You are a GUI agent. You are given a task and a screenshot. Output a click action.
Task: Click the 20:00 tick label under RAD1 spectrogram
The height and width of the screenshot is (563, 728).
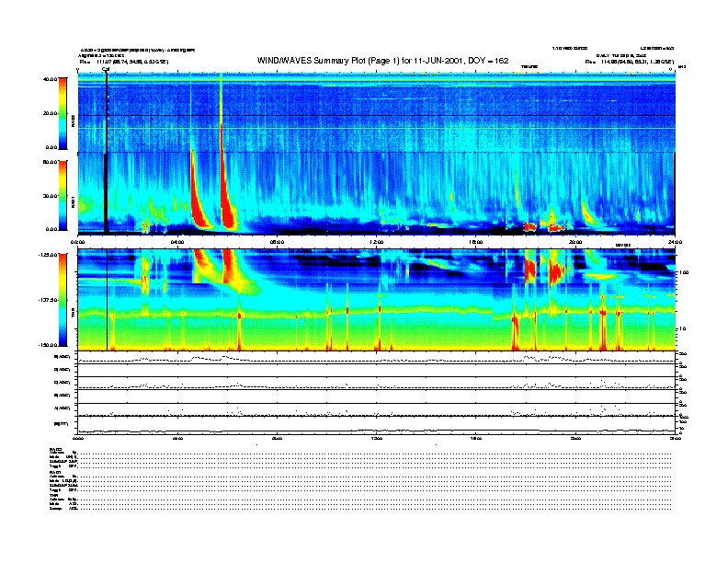[x=575, y=242]
